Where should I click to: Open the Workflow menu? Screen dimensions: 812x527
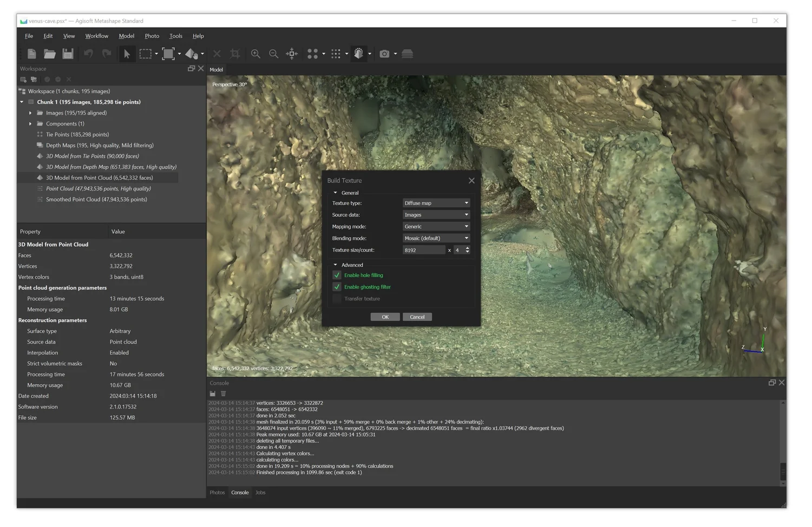96,36
